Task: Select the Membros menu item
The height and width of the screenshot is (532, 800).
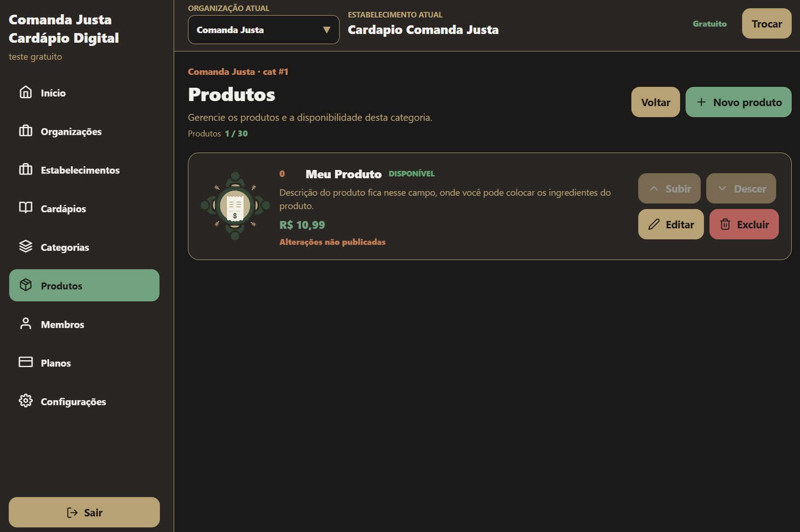Action: coord(84,324)
